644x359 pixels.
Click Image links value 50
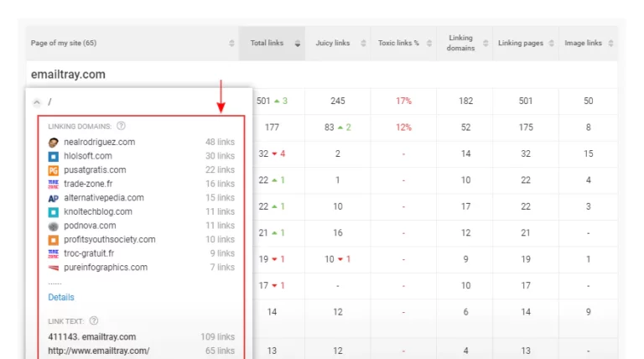tap(588, 101)
